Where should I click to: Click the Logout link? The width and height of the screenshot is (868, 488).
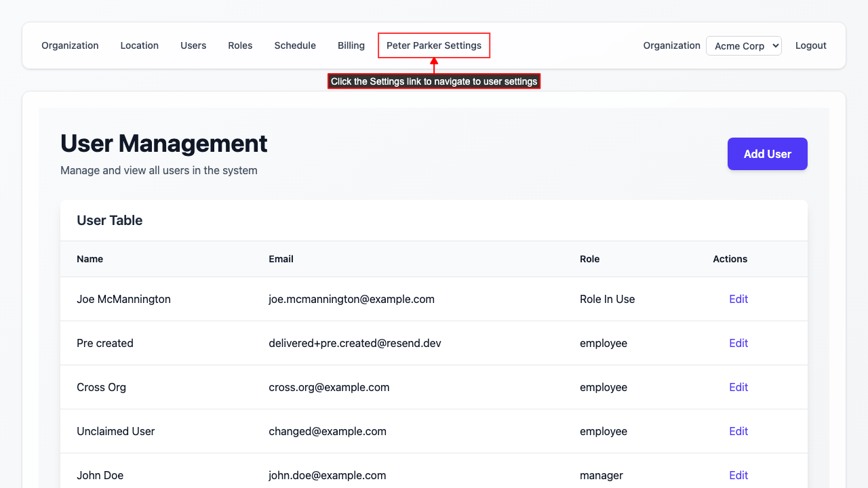810,45
